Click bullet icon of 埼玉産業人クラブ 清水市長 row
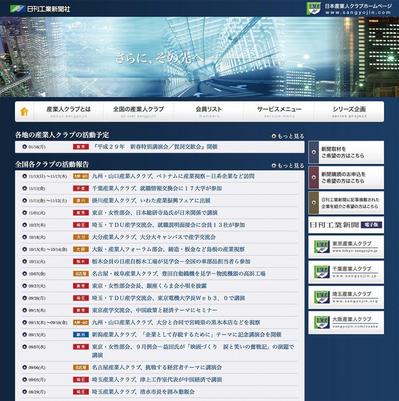The image size is (399, 401). click(x=24, y=392)
